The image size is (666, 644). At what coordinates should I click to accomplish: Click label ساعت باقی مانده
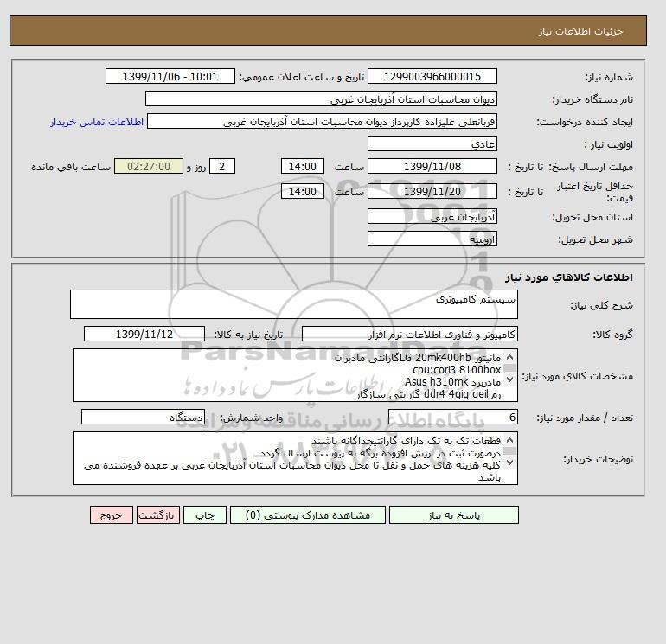[x=71, y=167]
